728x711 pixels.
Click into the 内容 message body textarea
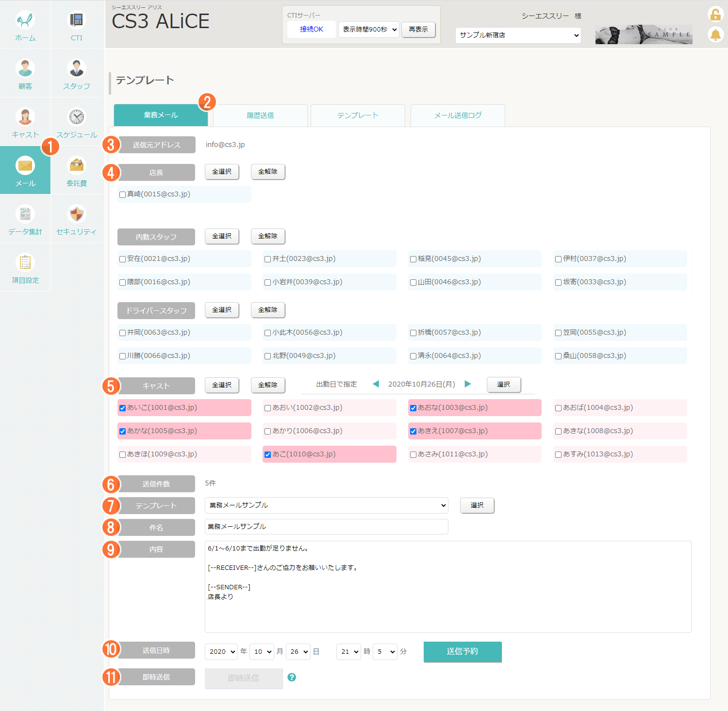[x=448, y=587]
